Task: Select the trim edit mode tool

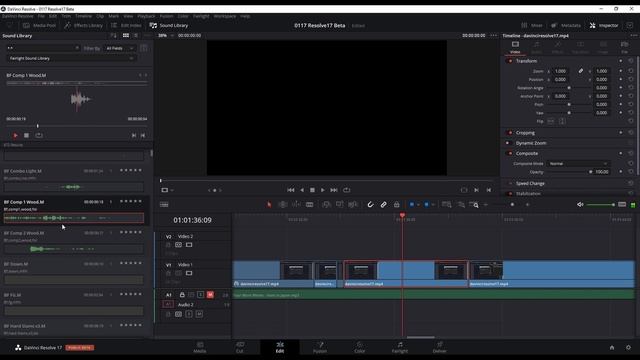Action: [282, 204]
